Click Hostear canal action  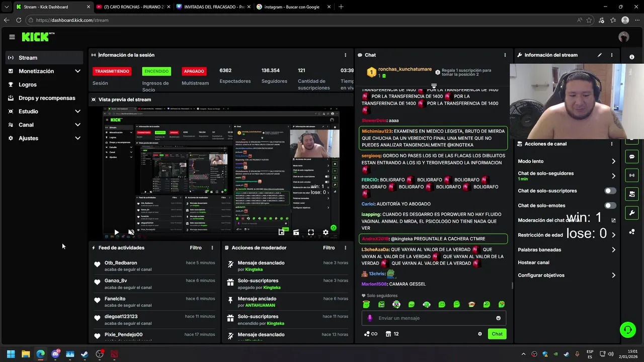point(533,262)
